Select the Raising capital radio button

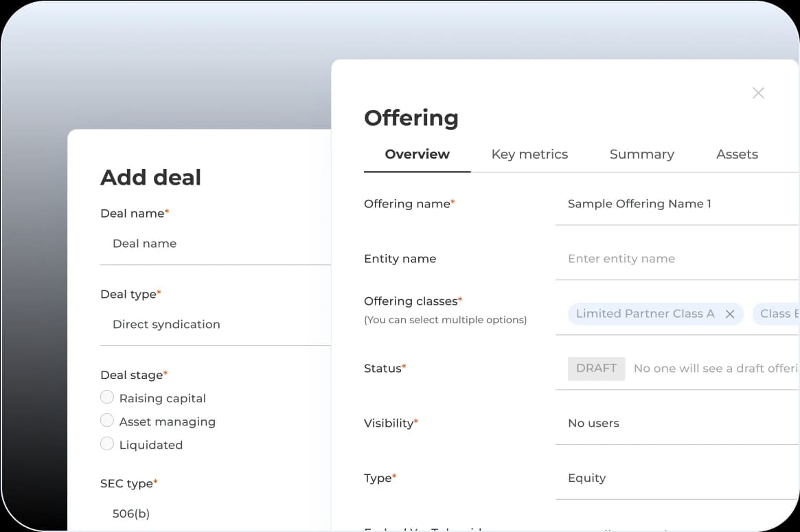pyautogui.click(x=107, y=397)
